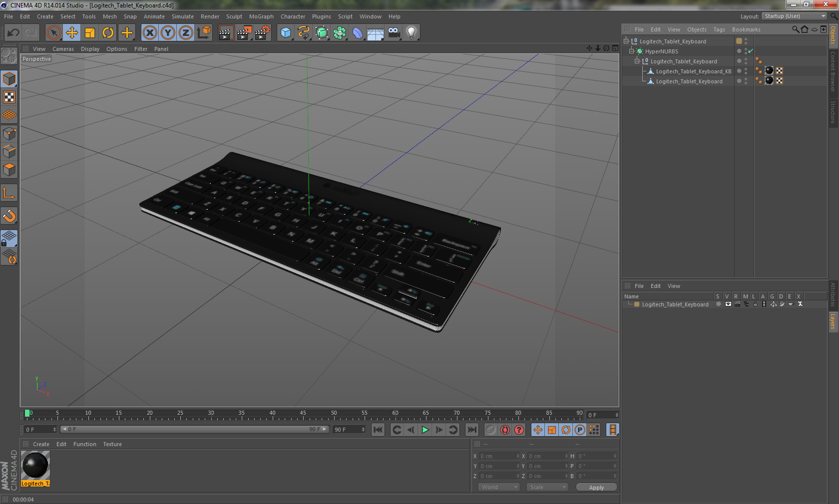
Task: Open the Attributes side tab
Action: (833, 294)
